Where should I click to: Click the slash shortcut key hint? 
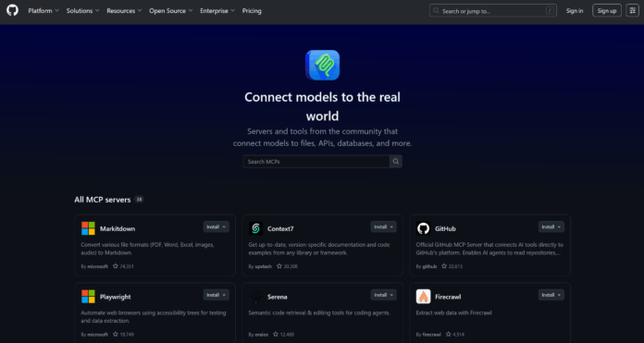550,11
